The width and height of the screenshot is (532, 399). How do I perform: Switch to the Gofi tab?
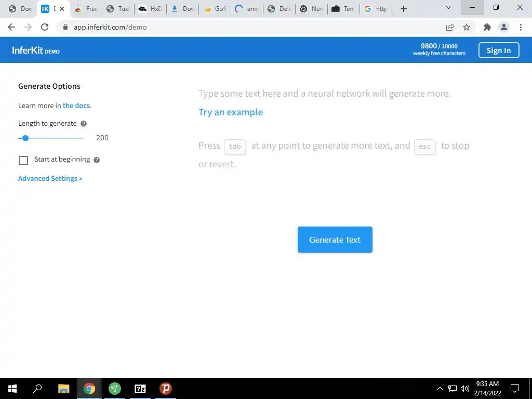pyautogui.click(x=215, y=9)
